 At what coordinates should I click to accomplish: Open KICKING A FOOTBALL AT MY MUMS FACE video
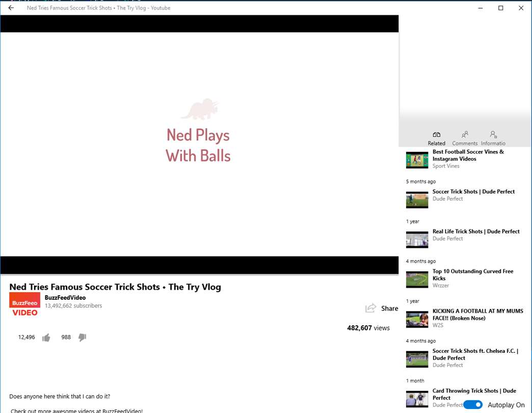[477, 314]
